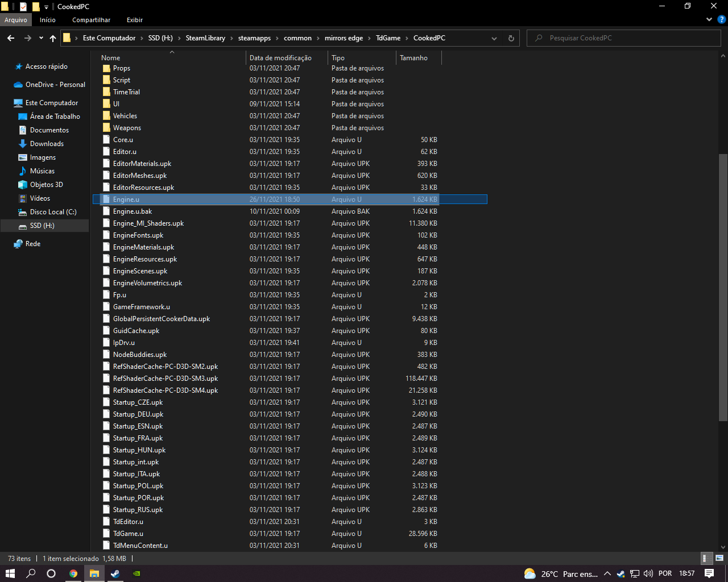
Task: Select Startup_int.upk file name
Action: tap(136, 462)
